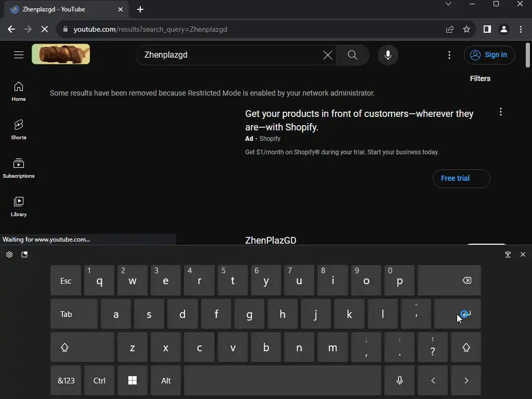Screen dimensions: 532x399
Task: Click the page's vertical scrollbar thumb
Action: tap(528, 55)
